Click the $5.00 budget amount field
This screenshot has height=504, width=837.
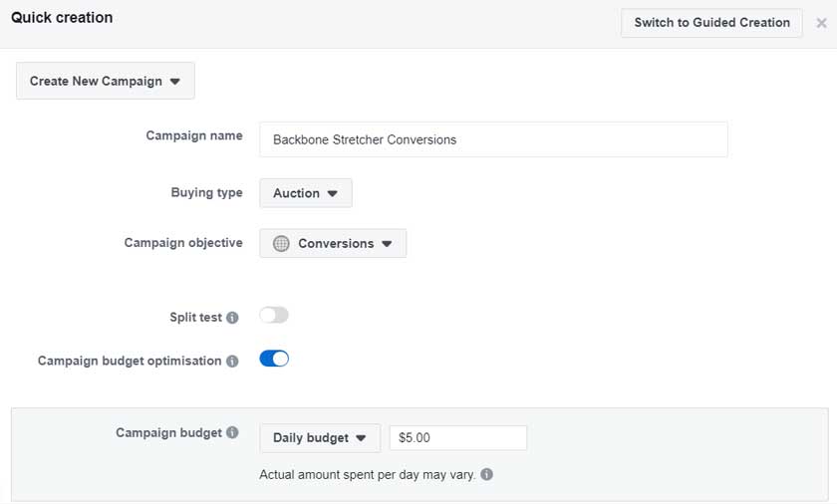[x=458, y=438]
